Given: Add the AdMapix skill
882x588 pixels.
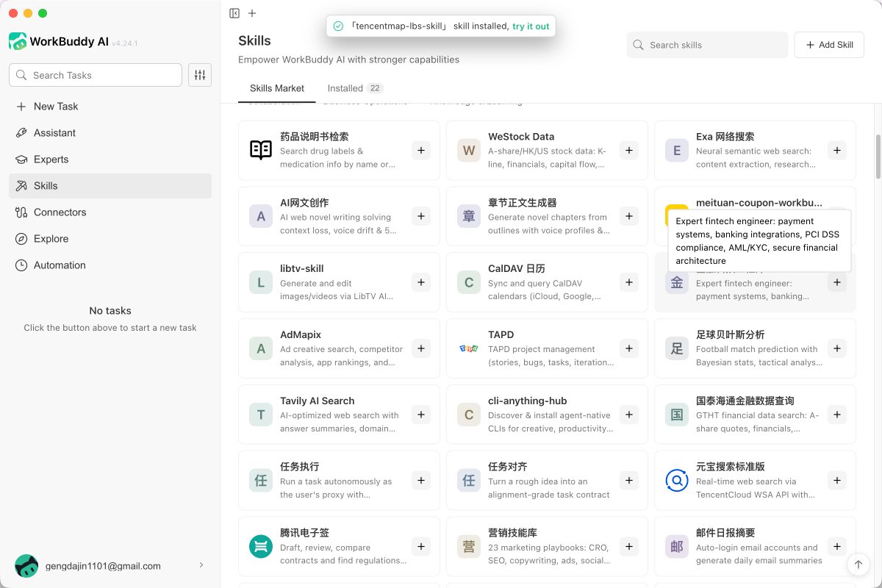Looking at the screenshot, I should [421, 348].
